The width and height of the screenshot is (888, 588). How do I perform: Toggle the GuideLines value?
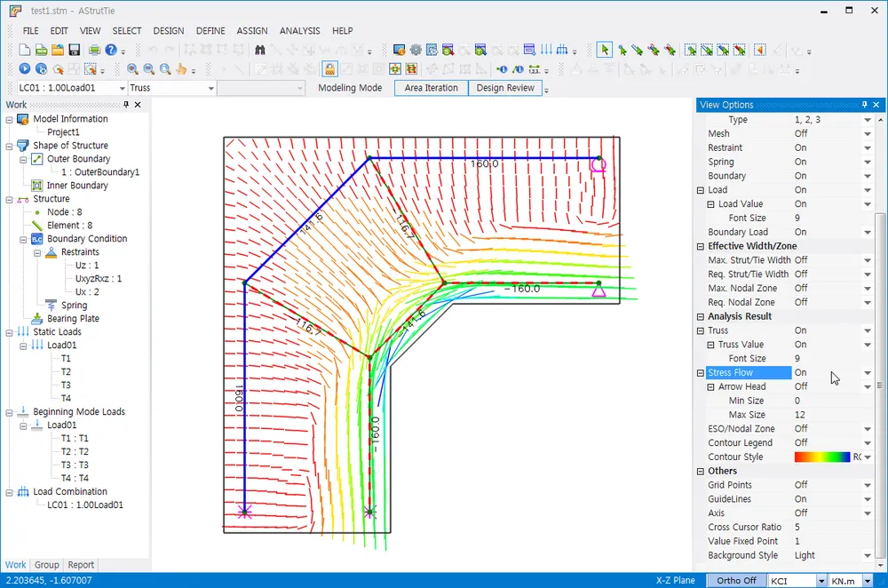(832, 499)
